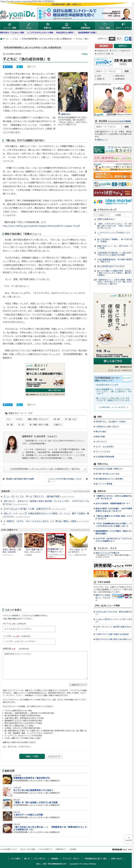Click the green ログイン button
Image resolution: width=134 pixels, height=868 pixels.
tap(123, 46)
